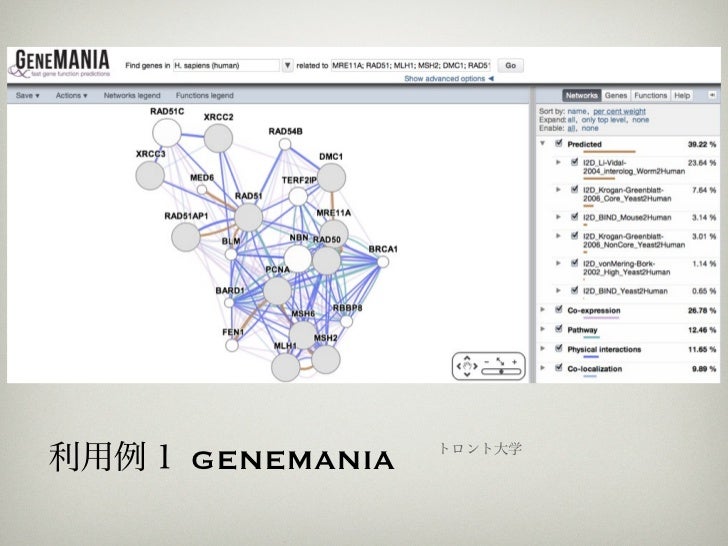This screenshot has width=728, height=546.
Task: Uncheck I2D_Krogan-Greenblatt-2006_Core network
Action: pyautogui.click(x=574, y=189)
